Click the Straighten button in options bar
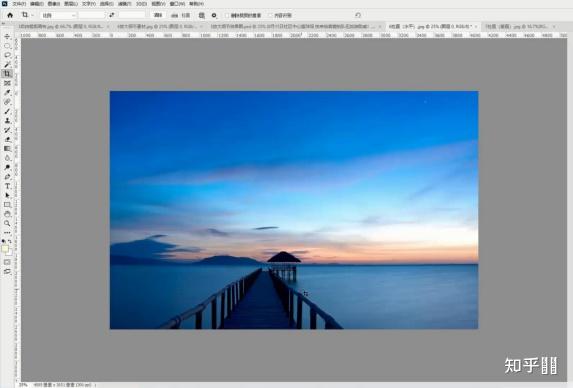The height and width of the screenshot is (388, 573). tap(181, 15)
